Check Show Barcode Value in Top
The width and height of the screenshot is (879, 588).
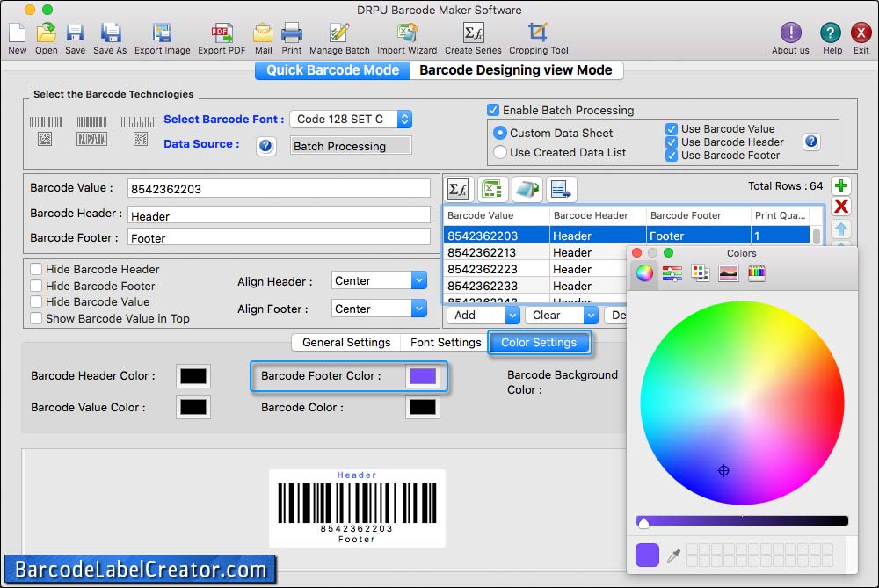36,318
